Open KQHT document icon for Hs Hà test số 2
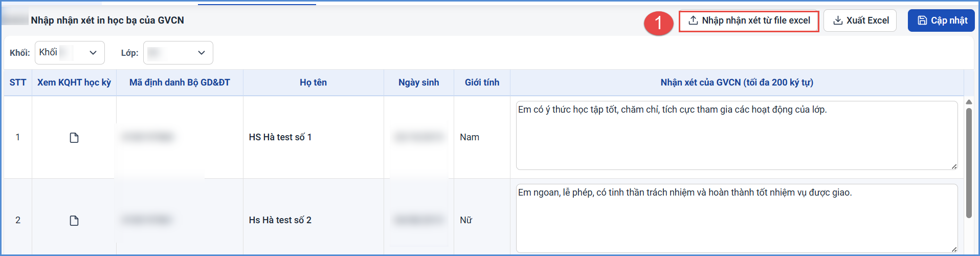This screenshot has width=980, height=256. click(x=74, y=221)
